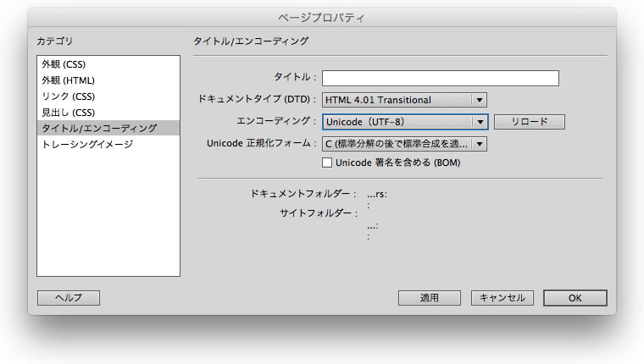Click the ドキュメントフォルダー label text
Screen dimensions: 644x364
point(303,194)
